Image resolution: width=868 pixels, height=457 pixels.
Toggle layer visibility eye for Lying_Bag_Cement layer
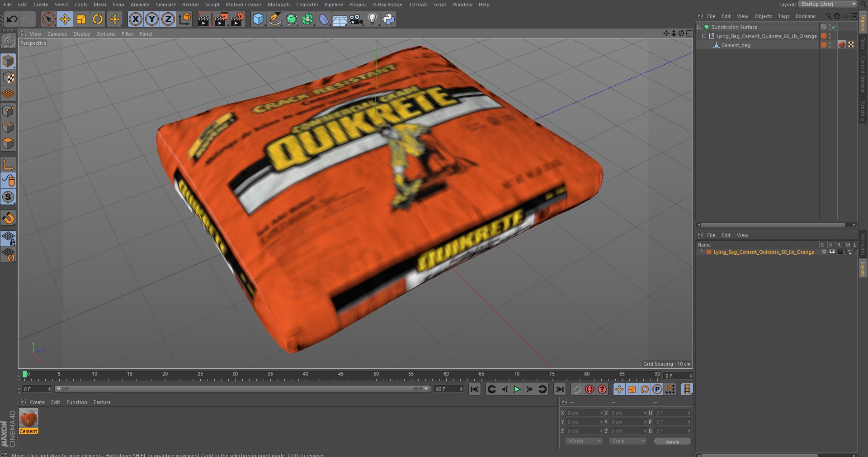click(x=832, y=252)
